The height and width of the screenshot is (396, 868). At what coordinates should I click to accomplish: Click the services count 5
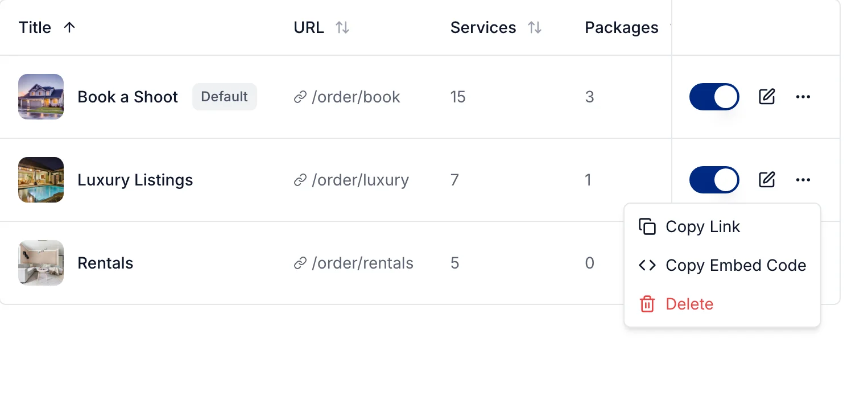(x=454, y=263)
